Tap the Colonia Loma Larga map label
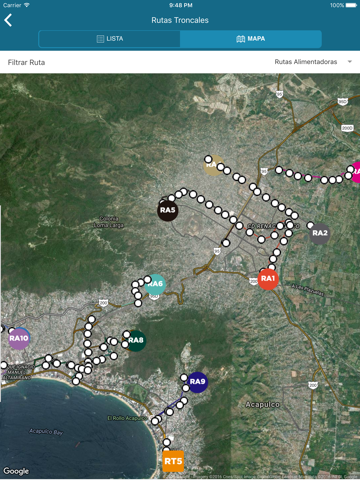 (x=108, y=222)
